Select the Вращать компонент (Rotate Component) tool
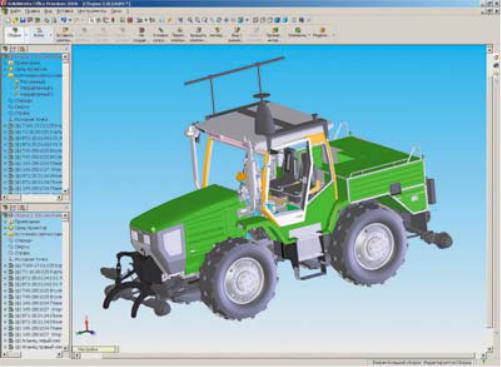This screenshot has width=501, height=367. pyautogui.click(x=198, y=34)
